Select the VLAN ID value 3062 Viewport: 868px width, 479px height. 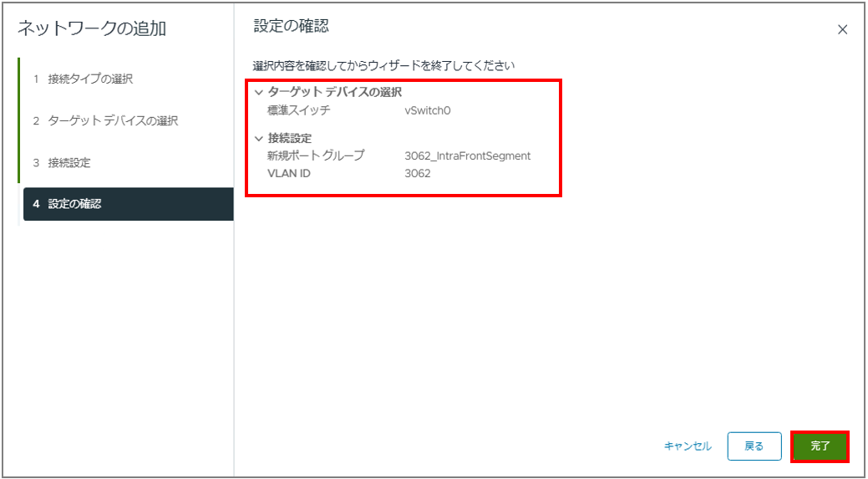[x=418, y=173]
